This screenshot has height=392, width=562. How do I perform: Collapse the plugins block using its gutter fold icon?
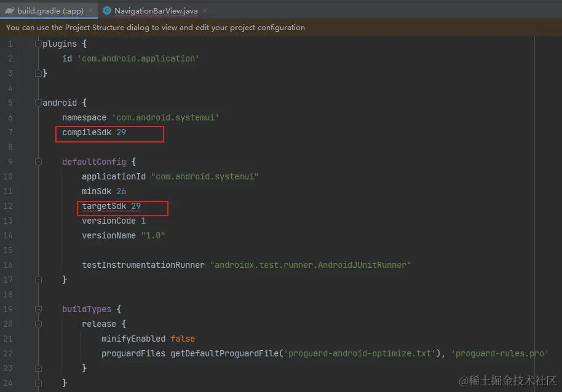tap(38, 44)
